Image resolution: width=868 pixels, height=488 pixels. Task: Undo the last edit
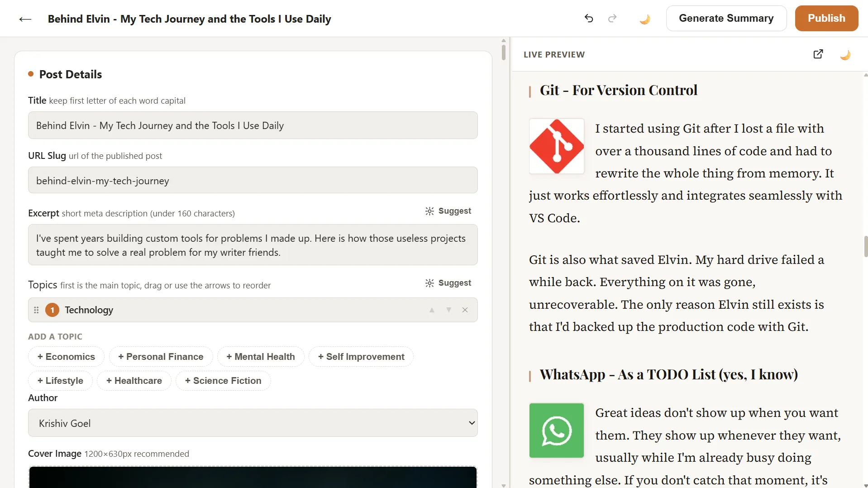pyautogui.click(x=589, y=19)
